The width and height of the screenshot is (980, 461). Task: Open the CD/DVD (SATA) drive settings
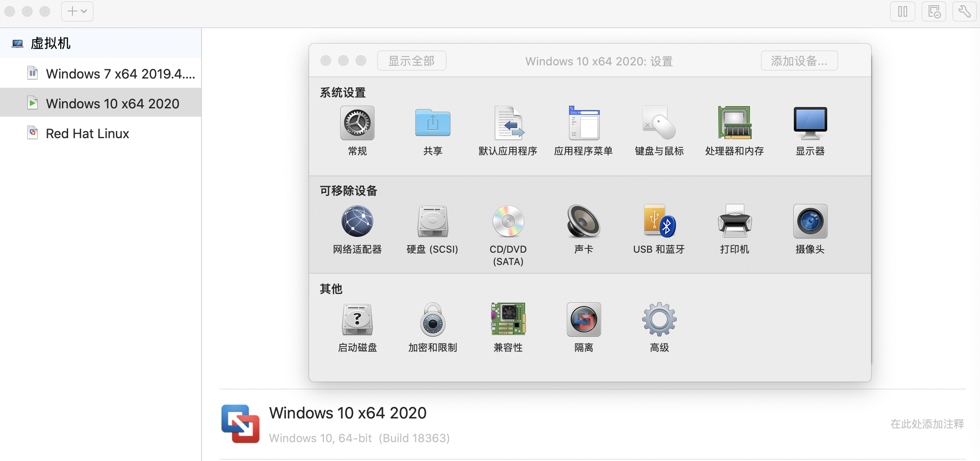[x=508, y=222]
